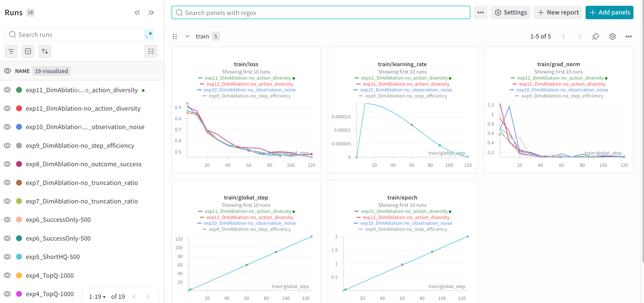Click the exp4_TopQ-1000 orange color swatch
Screen dimensions: 644x303
pos(19,275)
